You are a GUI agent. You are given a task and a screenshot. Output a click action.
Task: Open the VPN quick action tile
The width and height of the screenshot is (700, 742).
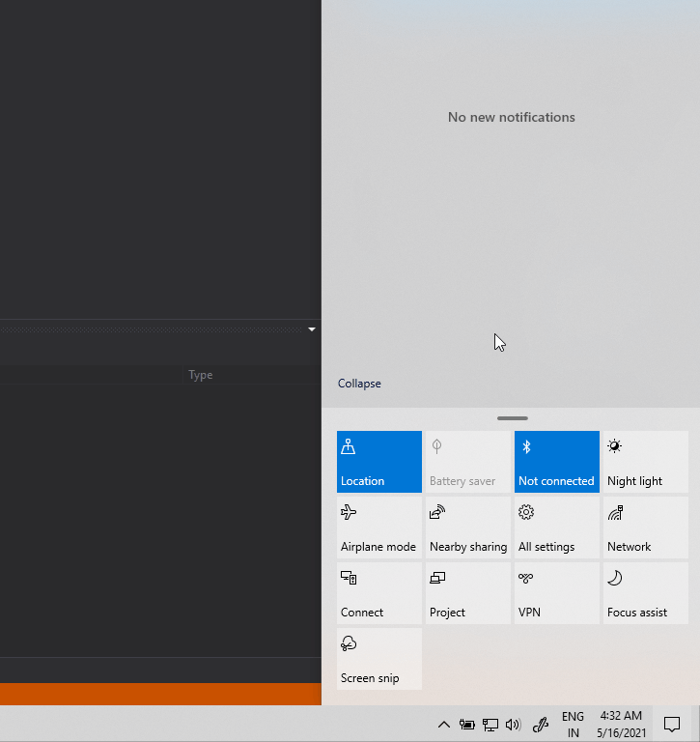(x=556, y=593)
